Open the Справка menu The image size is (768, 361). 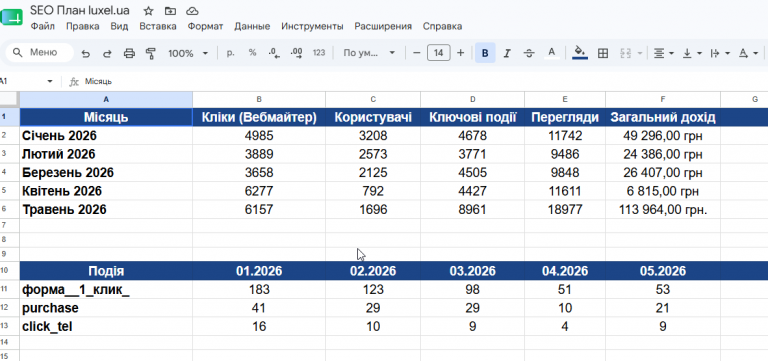tap(442, 26)
